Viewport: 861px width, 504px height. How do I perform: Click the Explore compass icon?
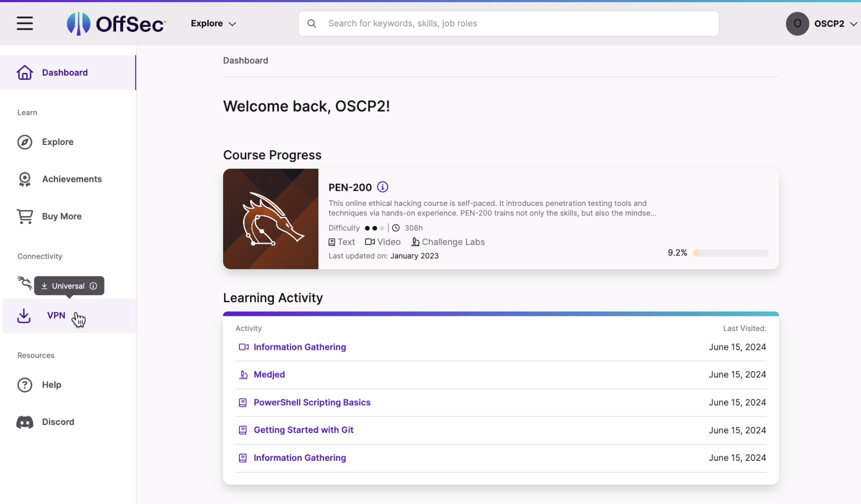(x=24, y=142)
